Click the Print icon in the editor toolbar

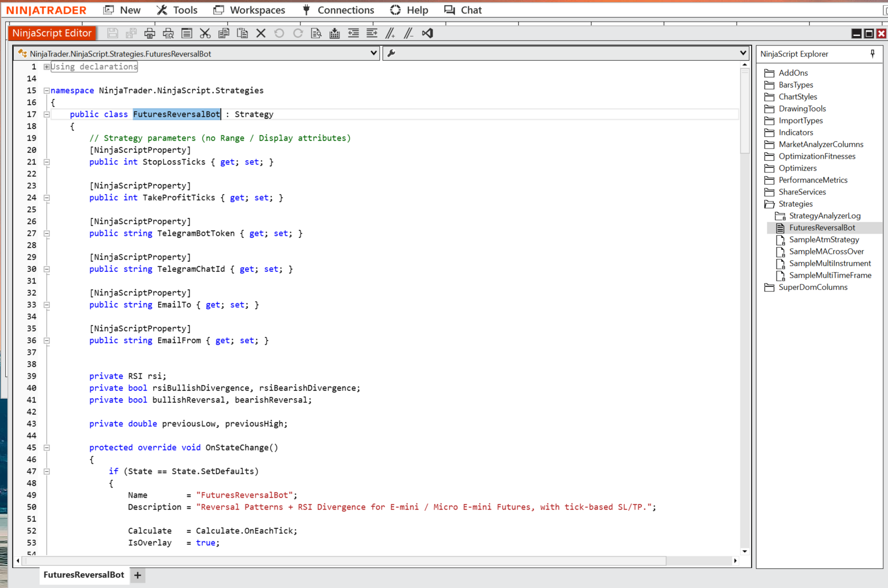point(150,33)
